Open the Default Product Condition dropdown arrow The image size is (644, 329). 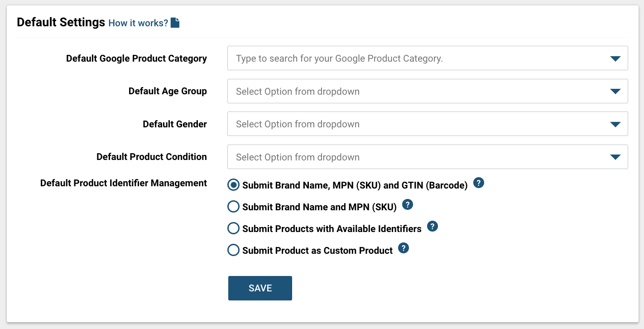(x=615, y=157)
